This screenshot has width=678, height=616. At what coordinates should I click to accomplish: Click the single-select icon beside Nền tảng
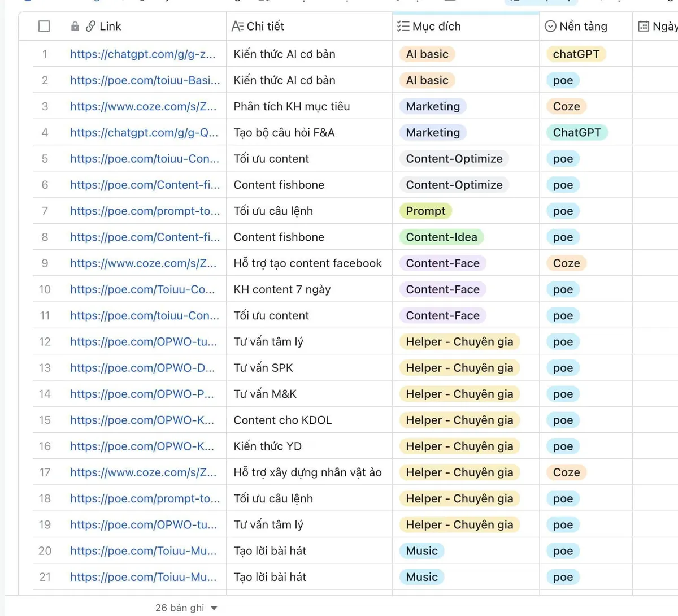[x=550, y=27]
